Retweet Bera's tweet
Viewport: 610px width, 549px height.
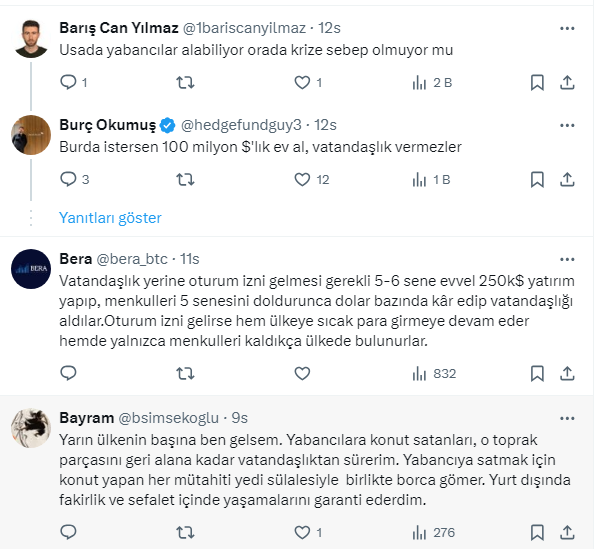185,373
